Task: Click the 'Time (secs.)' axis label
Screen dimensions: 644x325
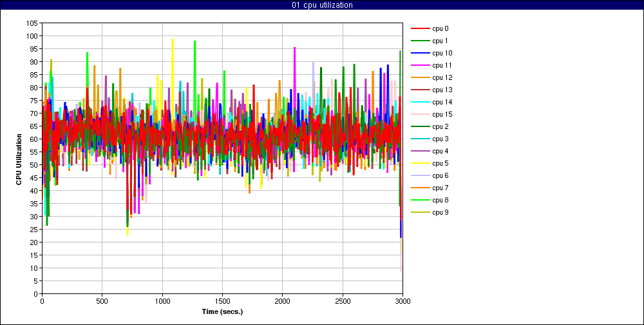Action: pos(222,311)
